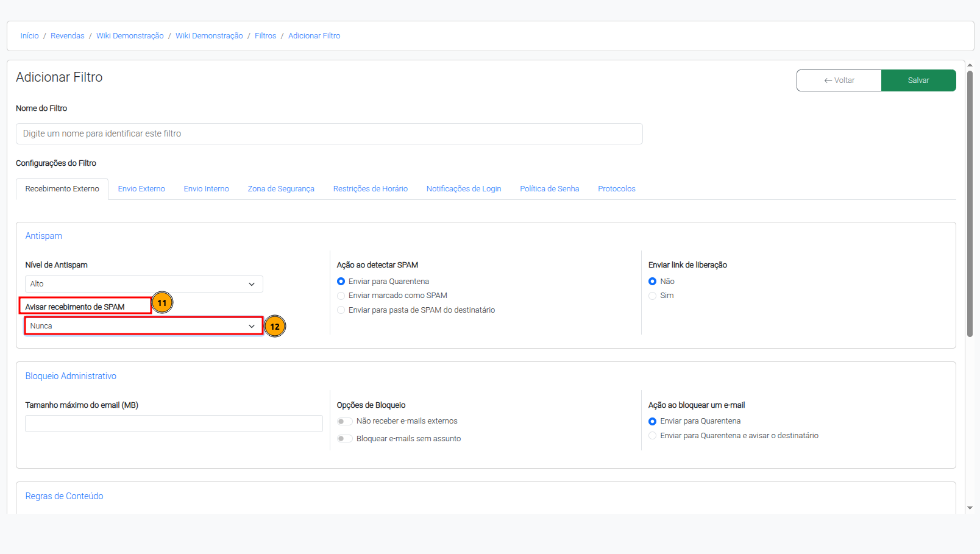Click the Regras de Conteúdo section heading
The image size is (980, 554).
tap(64, 496)
